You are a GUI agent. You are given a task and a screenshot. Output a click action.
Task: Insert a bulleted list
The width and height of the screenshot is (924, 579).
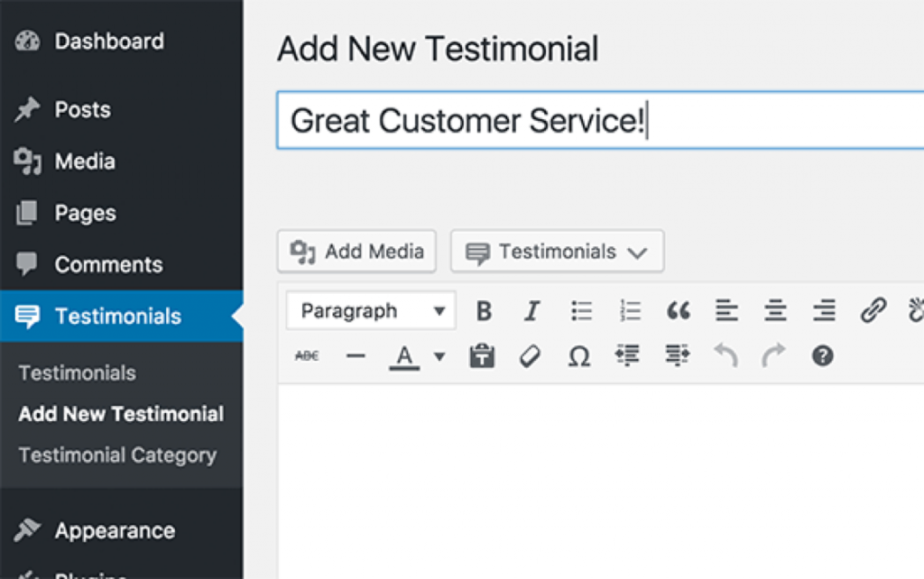click(581, 310)
